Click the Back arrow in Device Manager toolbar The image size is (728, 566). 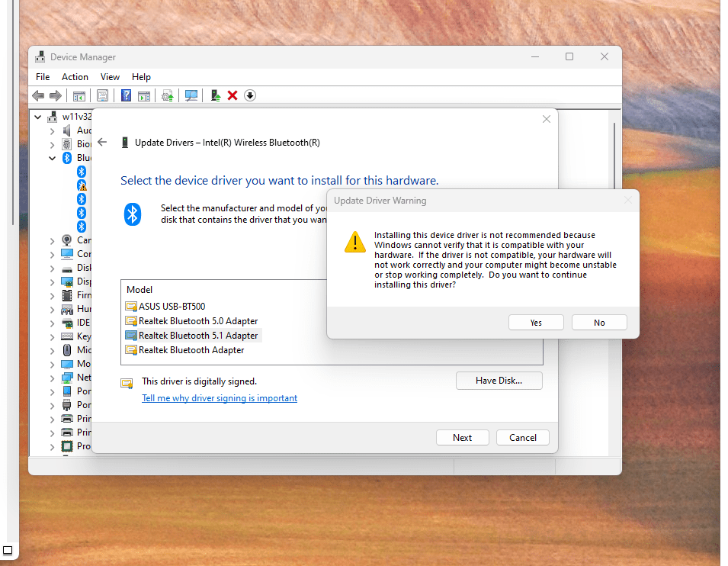[x=38, y=95]
